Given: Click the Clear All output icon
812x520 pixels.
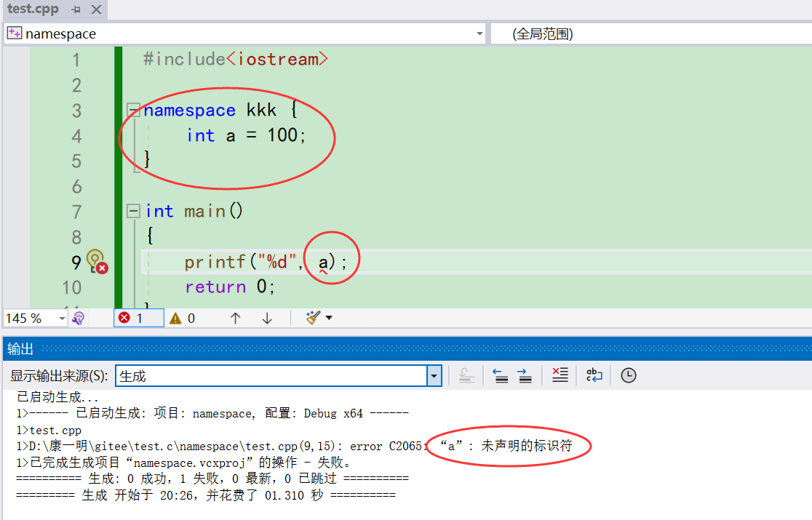Looking at the screenshot, I should 560,375.
